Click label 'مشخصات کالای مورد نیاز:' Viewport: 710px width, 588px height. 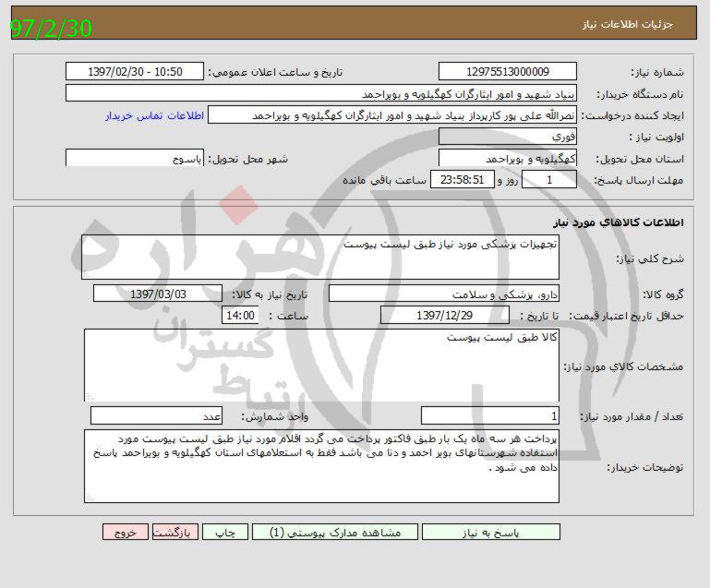623,366
